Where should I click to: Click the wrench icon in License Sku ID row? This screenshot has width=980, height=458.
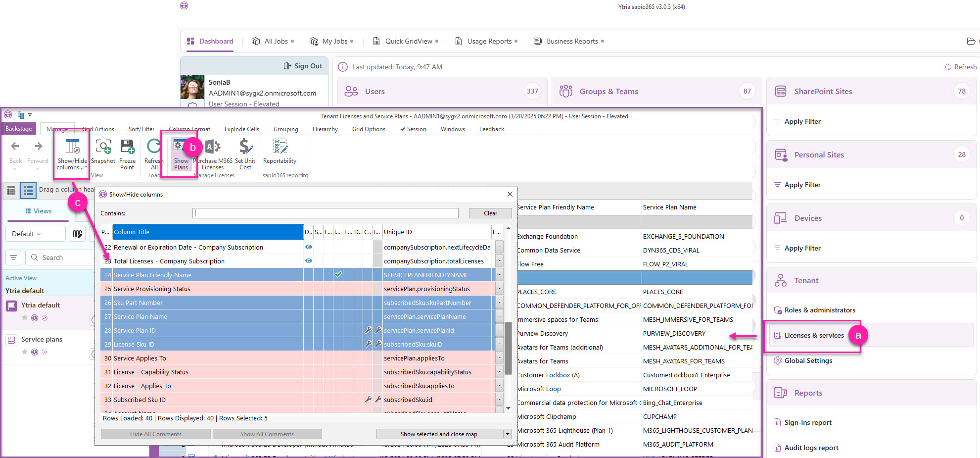[x=368, y=344]
